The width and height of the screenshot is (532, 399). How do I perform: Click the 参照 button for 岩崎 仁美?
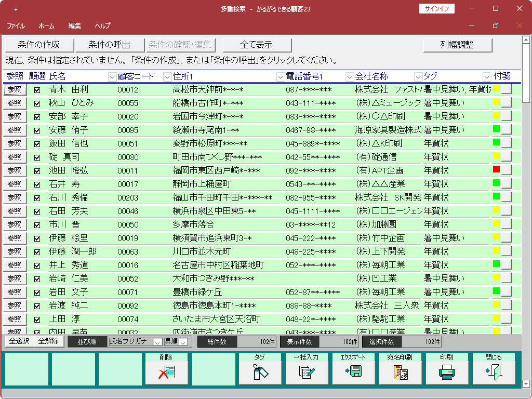(15, 278)
